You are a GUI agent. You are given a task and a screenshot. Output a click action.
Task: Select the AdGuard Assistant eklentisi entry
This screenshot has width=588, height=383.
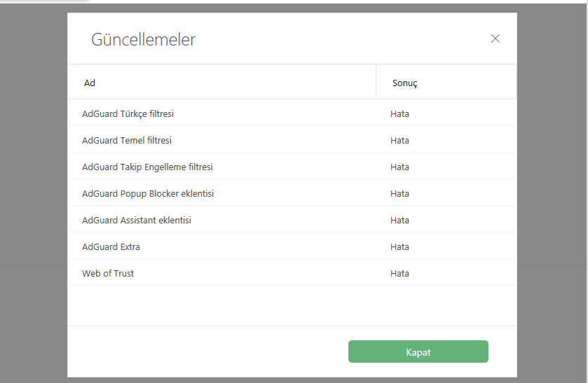(x=137, y=220)
